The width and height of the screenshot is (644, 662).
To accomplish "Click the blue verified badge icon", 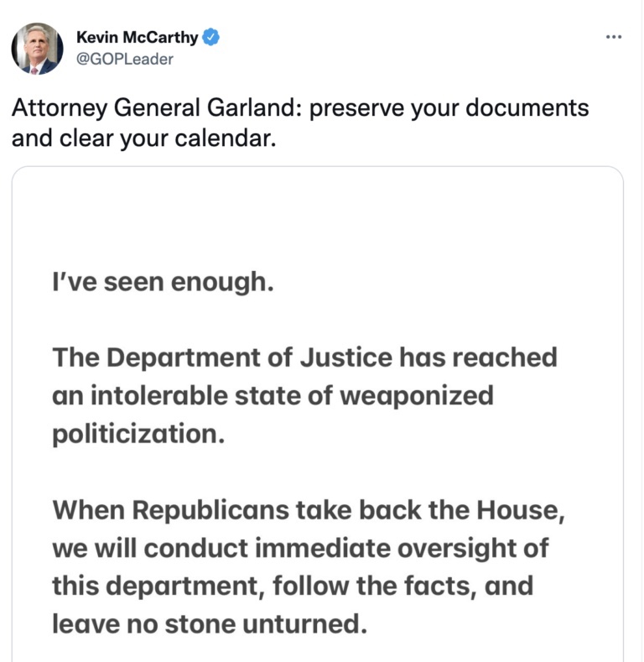I will tap(213, 37).
